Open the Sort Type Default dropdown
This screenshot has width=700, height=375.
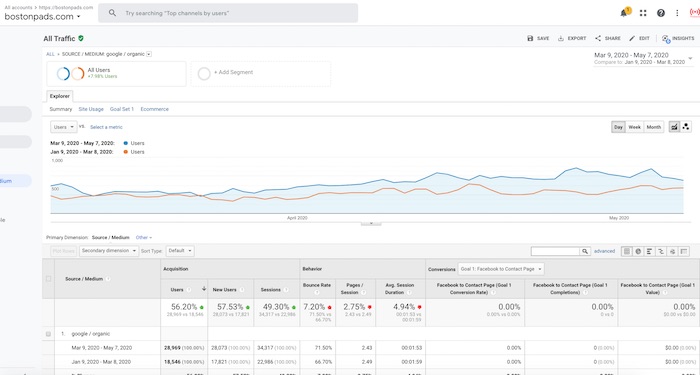pos(180,251)
